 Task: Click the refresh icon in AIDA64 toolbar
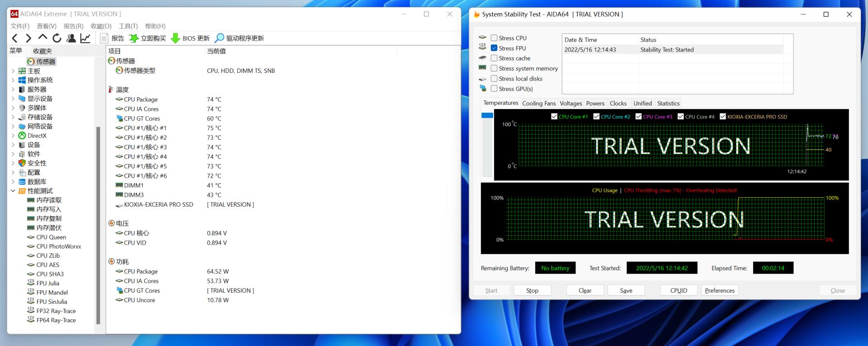coord(57,38)
